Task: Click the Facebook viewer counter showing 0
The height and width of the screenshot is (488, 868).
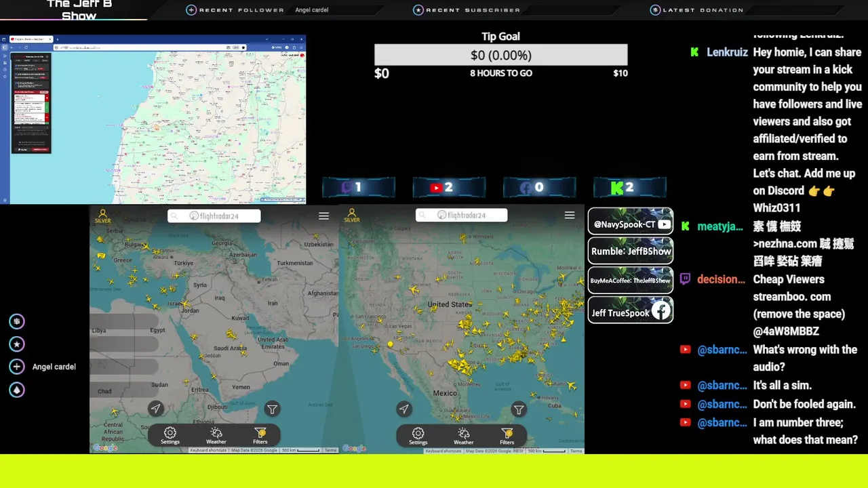Action: [x=539, y=188]
